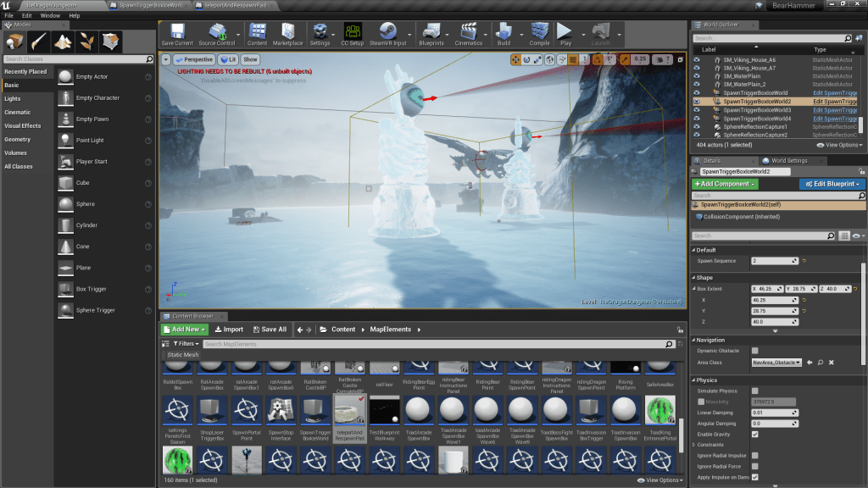Click the Save Current toolbar icon
The width and height of the screenshot is (868, 488).
pyautogui.click(x=176, y=32)
